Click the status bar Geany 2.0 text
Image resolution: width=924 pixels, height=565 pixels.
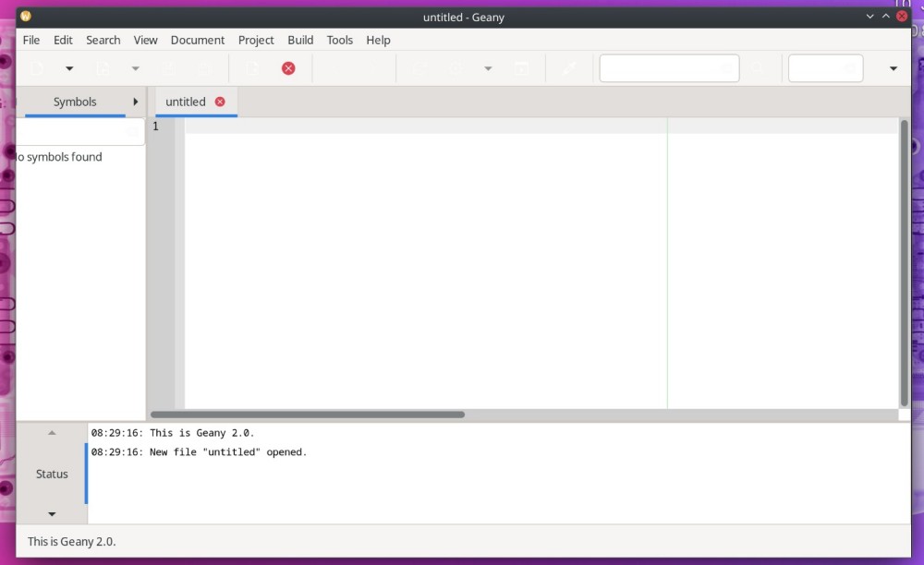(71, 541)
